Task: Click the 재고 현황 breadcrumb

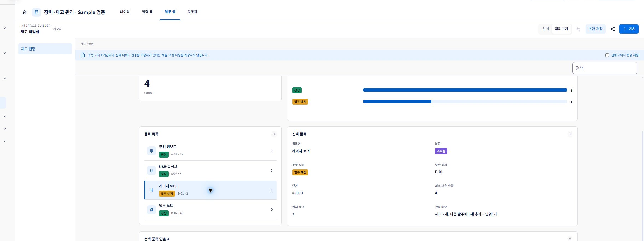Action: 87,44
